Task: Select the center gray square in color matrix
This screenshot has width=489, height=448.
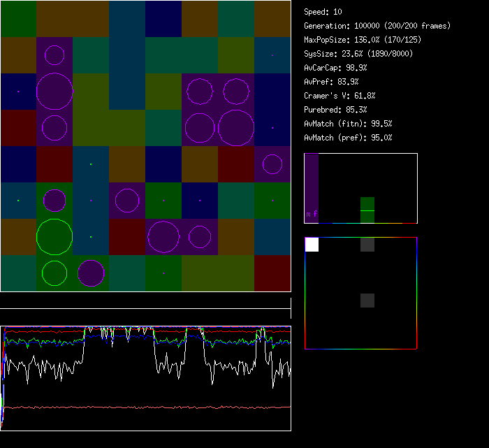Action: click(367, 301)
